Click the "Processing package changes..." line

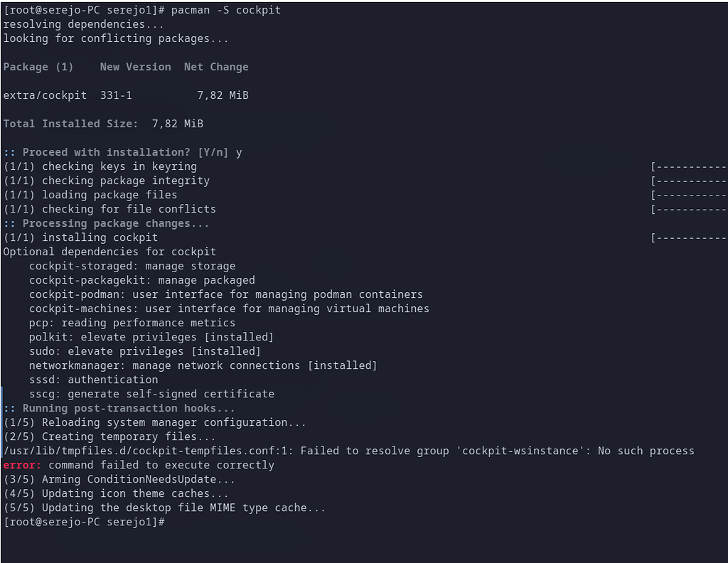pyautogui.click(x=116, y=223)
